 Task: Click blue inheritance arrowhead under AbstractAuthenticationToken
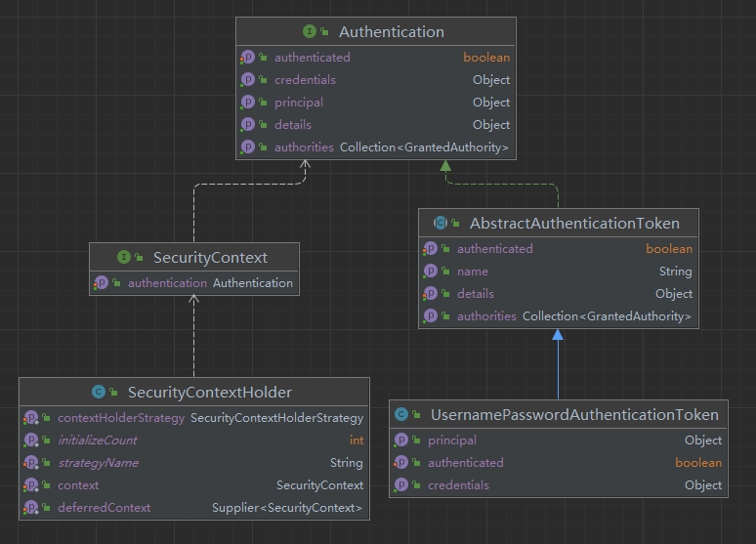point(558,334)
